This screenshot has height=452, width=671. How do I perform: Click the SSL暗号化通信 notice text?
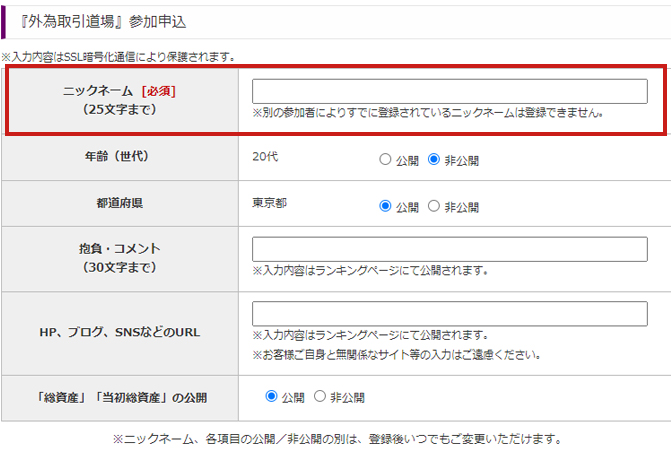pyautogui.click(x=119, y=56)
